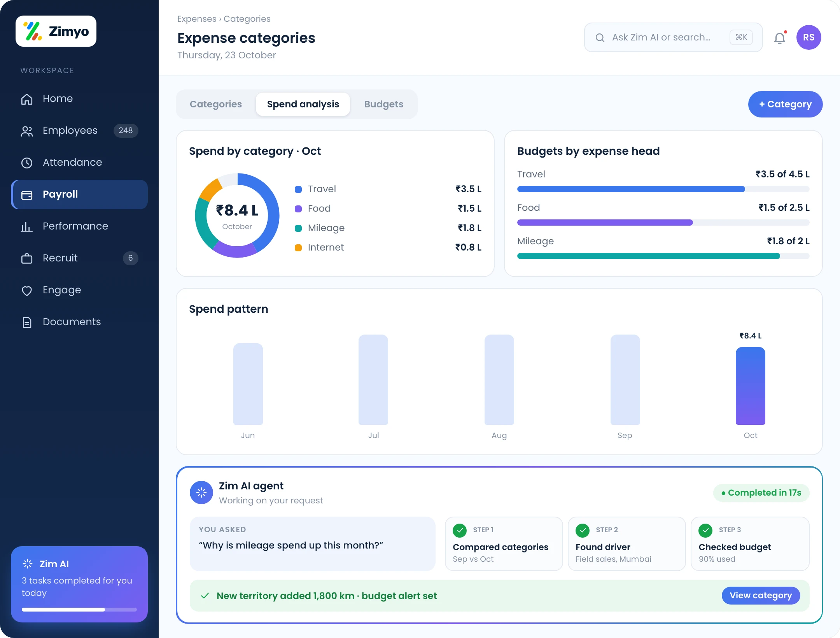Image resolution: width=840 pixels, height=638 pixels.
Task: Click the Recruit briefcase icon
Action: point(27,258)
